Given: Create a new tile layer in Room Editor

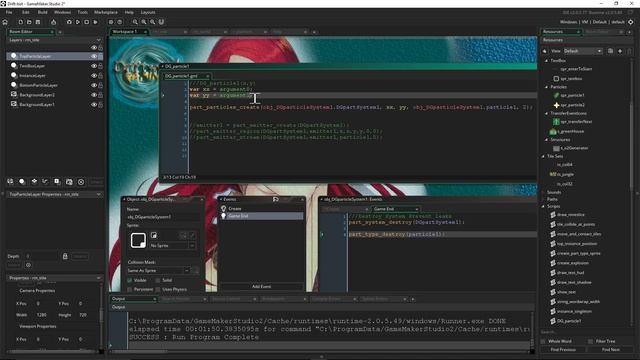Looking at the screenshot, I should click(x=34, y=182).
